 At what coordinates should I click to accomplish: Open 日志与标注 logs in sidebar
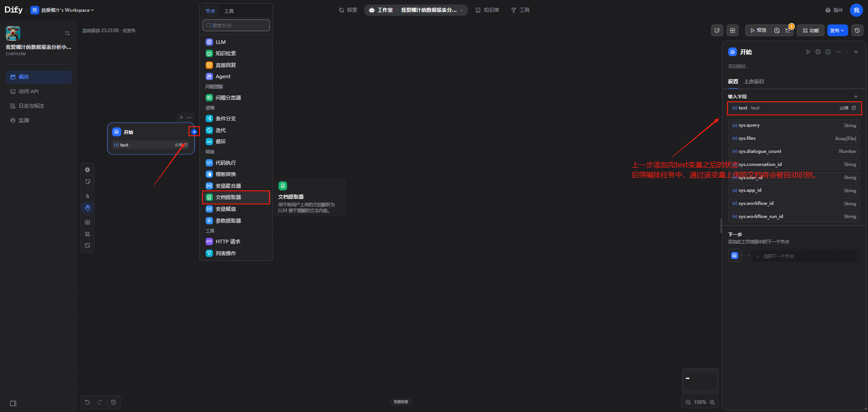coord(39,106)
